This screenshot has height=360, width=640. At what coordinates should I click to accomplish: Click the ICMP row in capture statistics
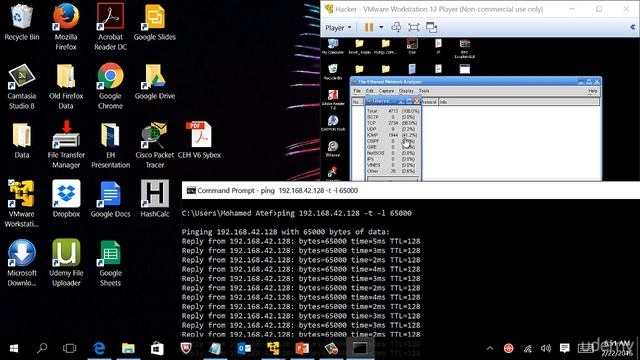(x=392, y=135)
